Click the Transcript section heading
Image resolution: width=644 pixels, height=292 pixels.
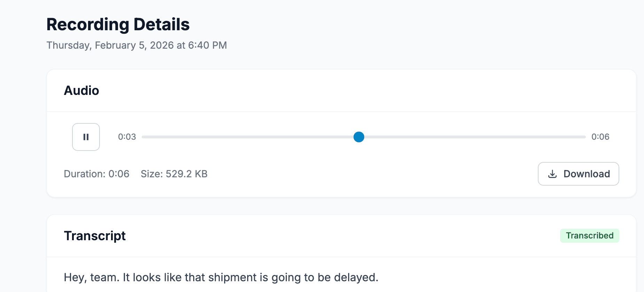pos(95,236)
